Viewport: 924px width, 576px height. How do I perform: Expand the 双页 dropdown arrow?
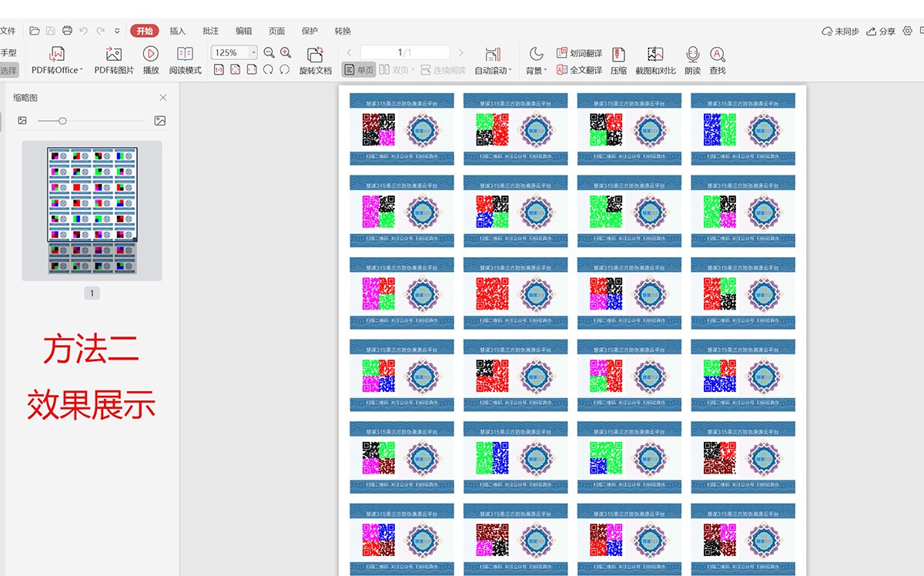click(x=413, y=70)
